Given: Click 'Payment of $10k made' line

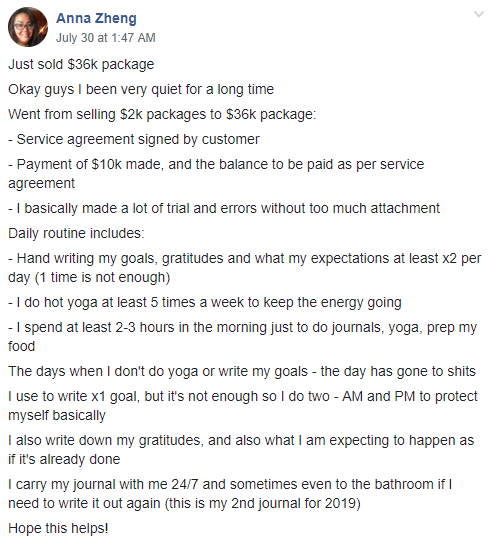Looking at the screenshot, I should tap(216, 174).
